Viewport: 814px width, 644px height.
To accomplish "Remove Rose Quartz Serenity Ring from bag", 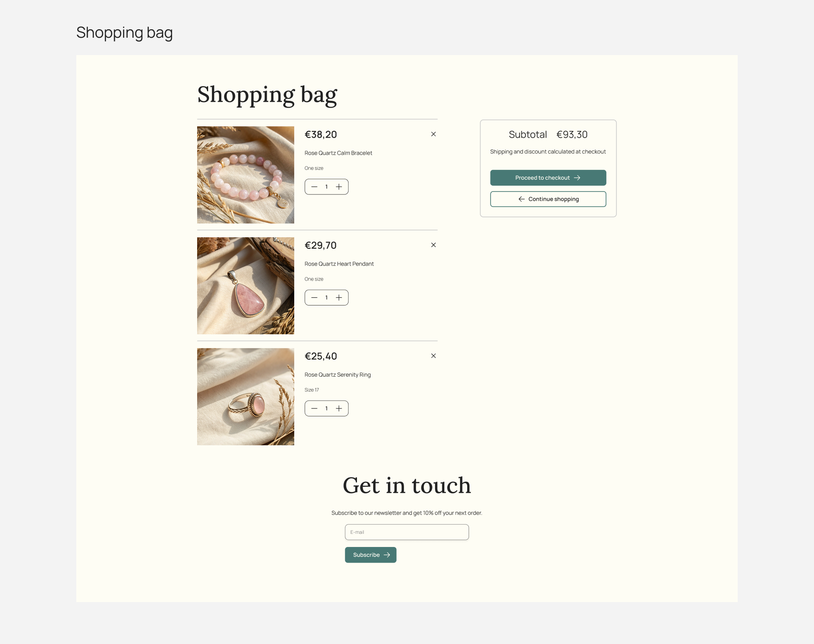I will pyautogui.click(x=433, y=356).
